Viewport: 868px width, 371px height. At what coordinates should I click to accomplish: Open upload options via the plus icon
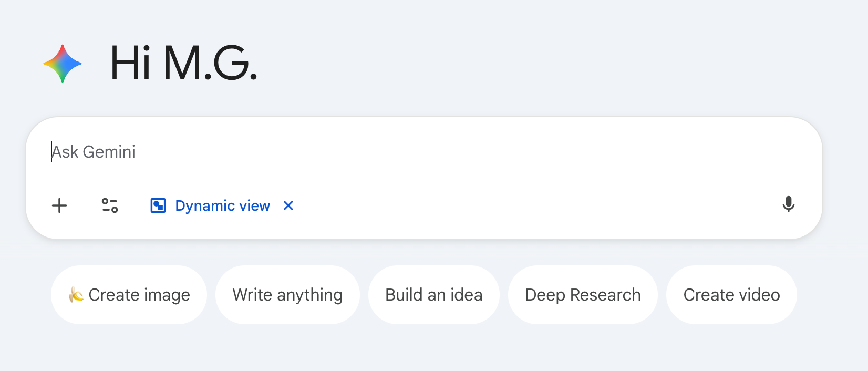pyautogui.click(x=59, y=206)
